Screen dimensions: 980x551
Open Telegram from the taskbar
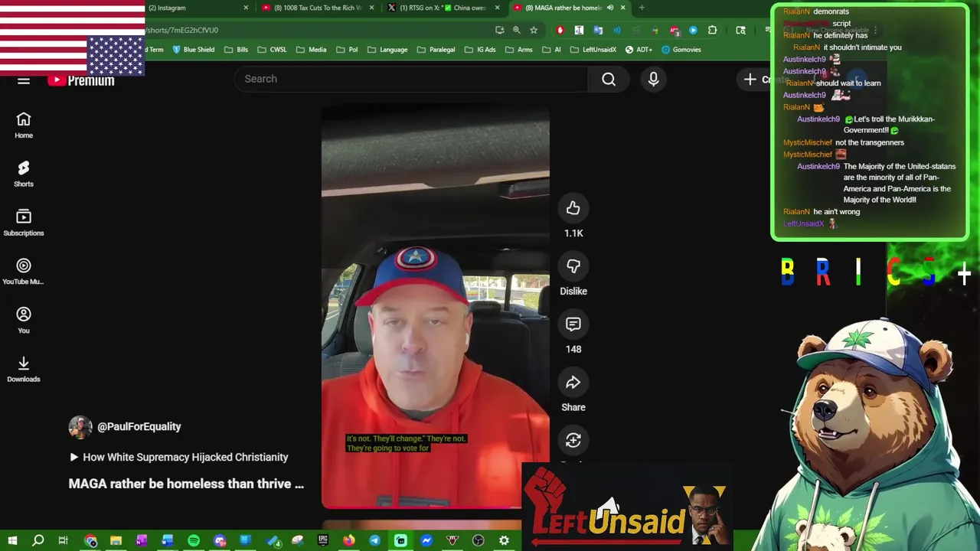(374, 541)
